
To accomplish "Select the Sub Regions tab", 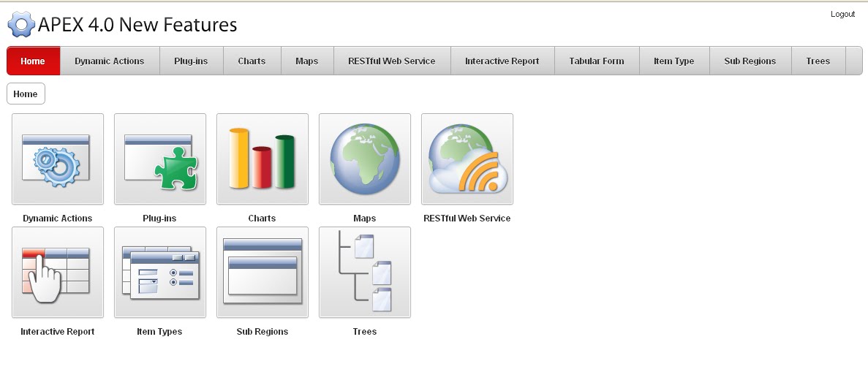I will pos(750,61).
